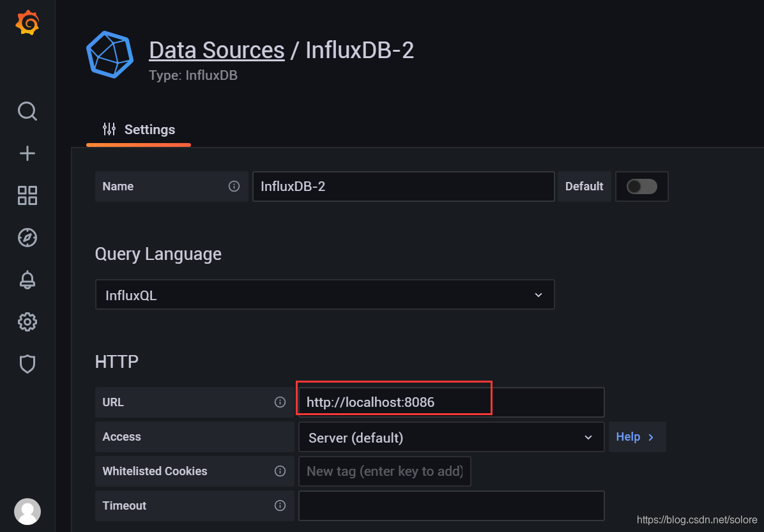
Task: Open the Query Language InfluxQL dropdown
Action: [x=325, y=295]
